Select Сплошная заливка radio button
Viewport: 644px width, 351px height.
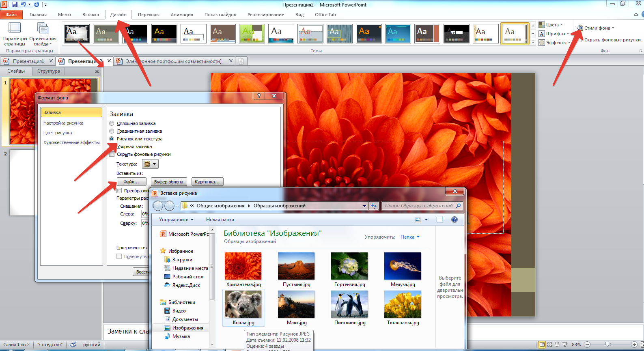pyautogui.click(x=112, y=123)
